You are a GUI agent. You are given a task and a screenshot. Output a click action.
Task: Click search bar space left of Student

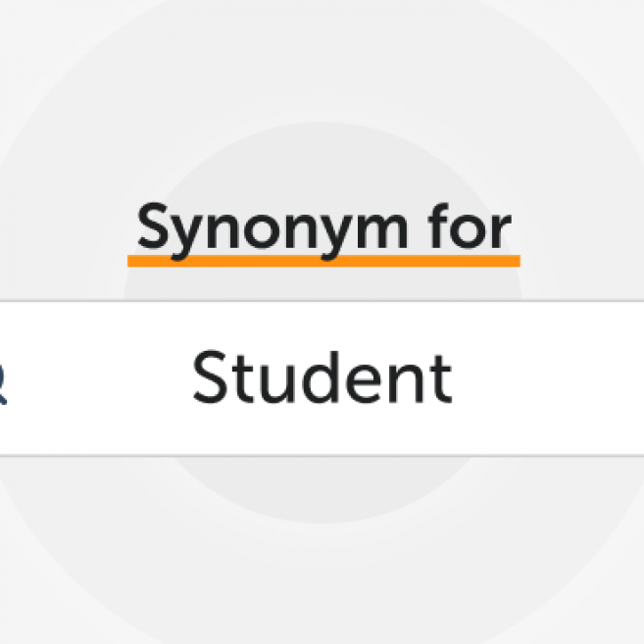(98, 378)
